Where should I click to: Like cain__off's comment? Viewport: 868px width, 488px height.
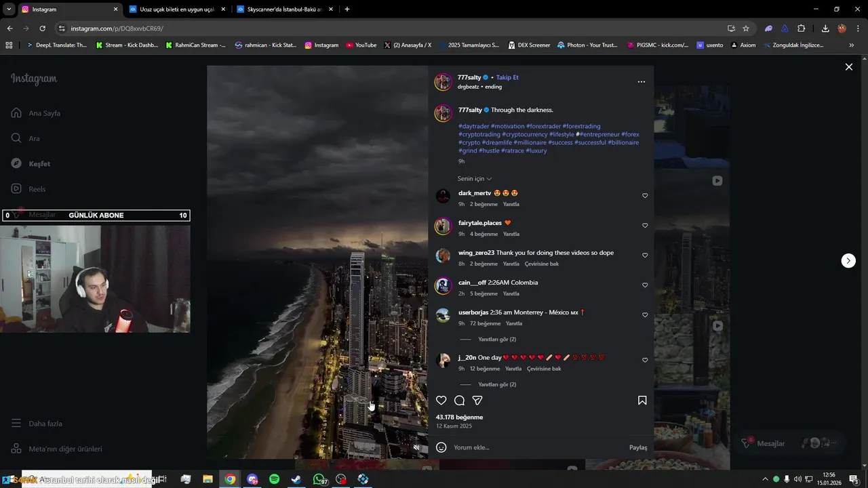point(645,285)
